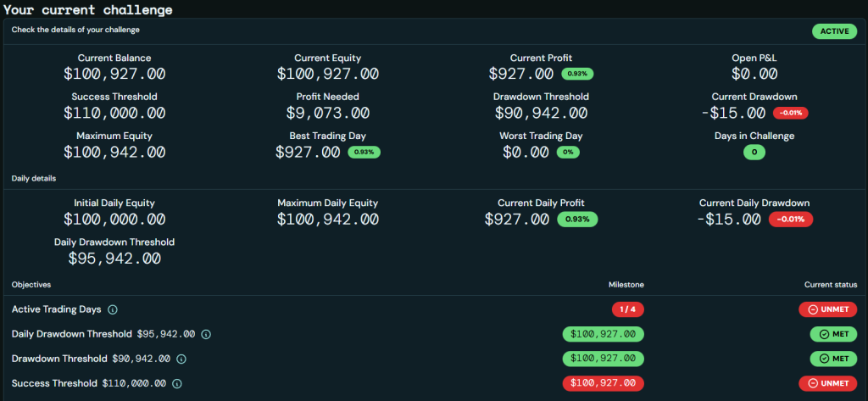Click red $100,927.00 milestone for Success Threshold
This screenshot has height=401, width=868.
pos(603,383)
